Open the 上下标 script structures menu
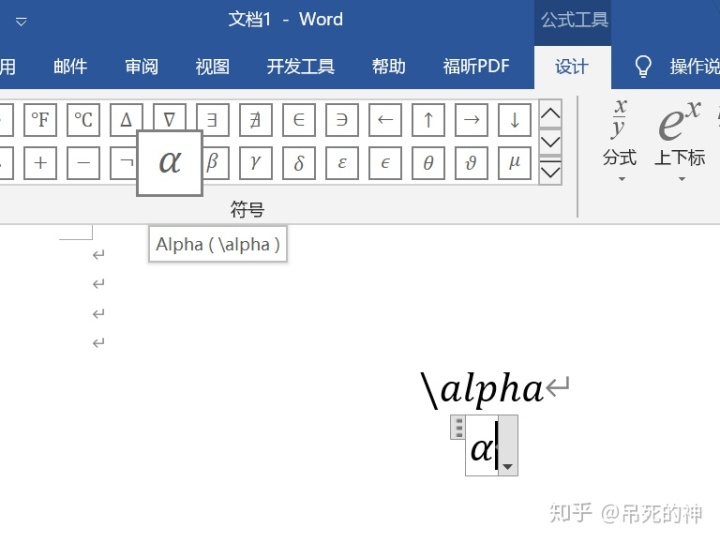 pyautogui.click(x=680, y=140)
